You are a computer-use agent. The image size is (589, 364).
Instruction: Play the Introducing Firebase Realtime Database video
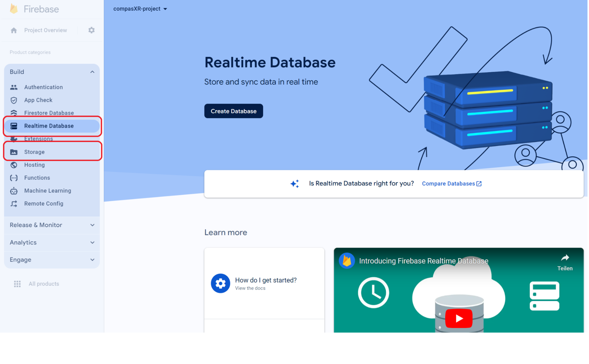pos(458,318)
